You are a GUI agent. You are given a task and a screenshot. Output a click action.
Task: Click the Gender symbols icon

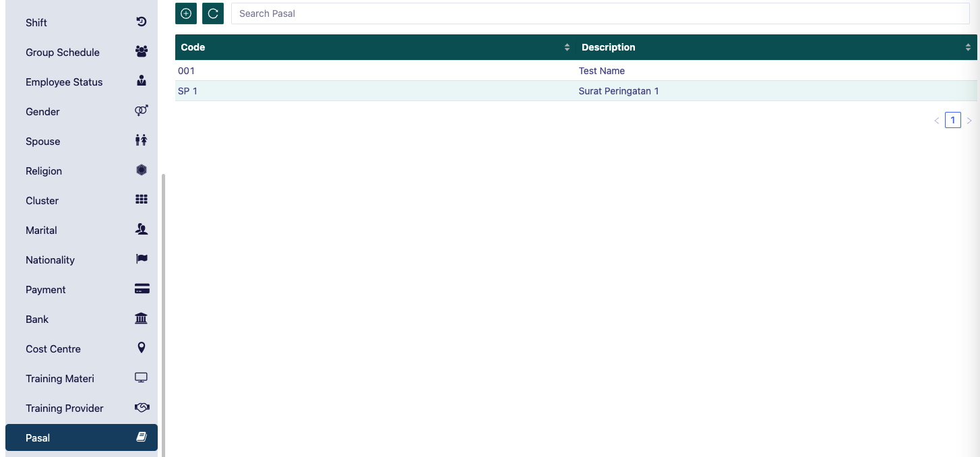[x=142, y=111]
